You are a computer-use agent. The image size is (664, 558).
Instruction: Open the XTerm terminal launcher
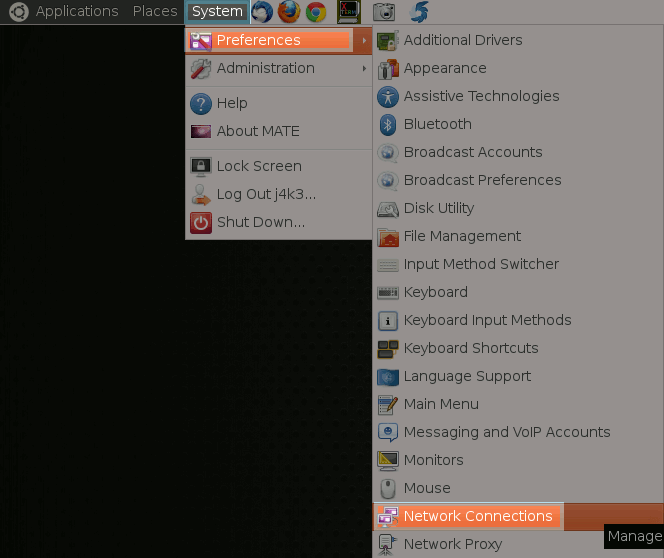pos(349,12)
